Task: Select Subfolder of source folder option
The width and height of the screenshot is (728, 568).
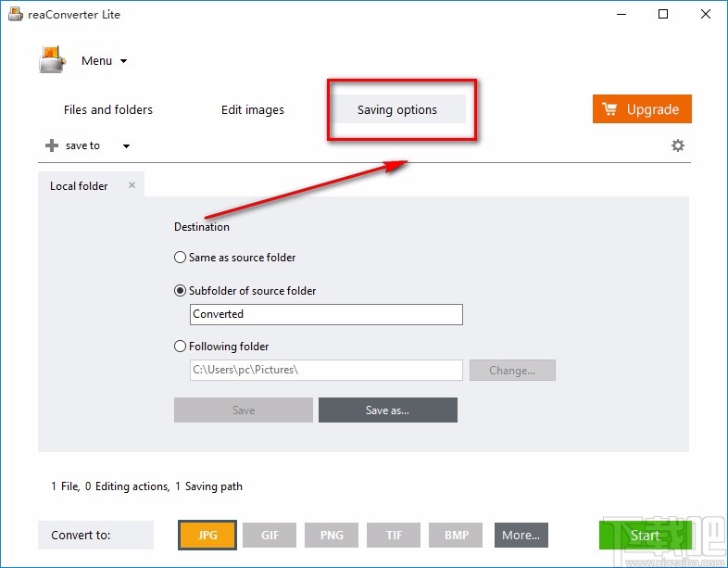Action: (x=245, y=291)
